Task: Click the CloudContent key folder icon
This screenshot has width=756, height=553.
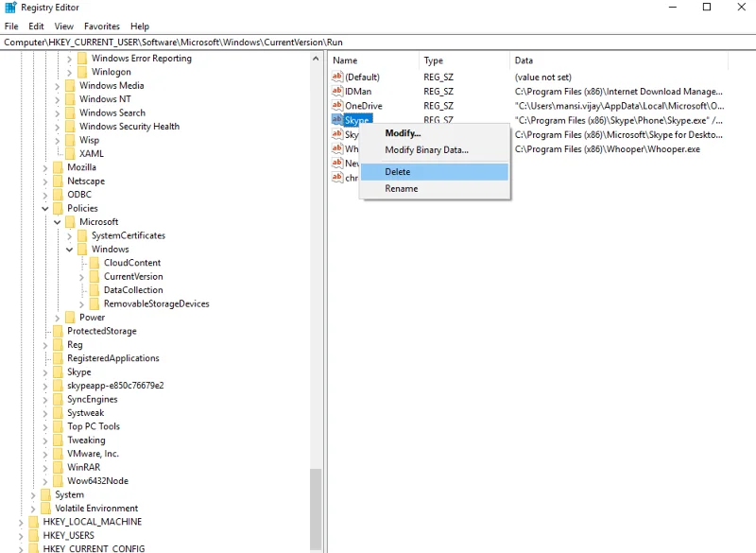Action: click(x=95, y=263)
